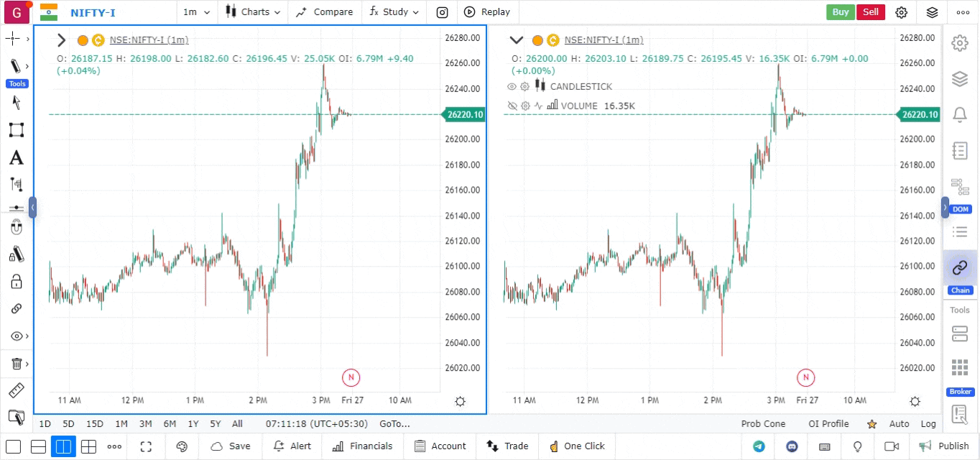Open the alerts bell in right sidebar

pyautogui.click(x=959, y=114)
